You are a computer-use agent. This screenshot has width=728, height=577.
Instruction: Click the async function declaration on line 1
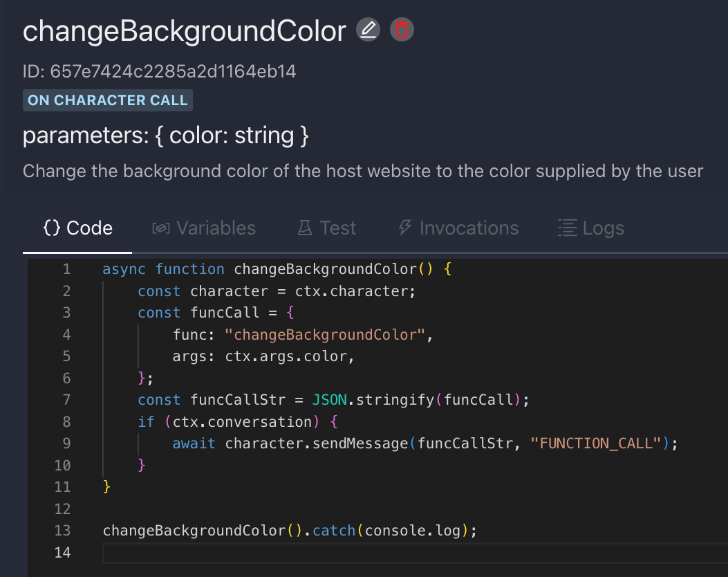click(277, 269)
